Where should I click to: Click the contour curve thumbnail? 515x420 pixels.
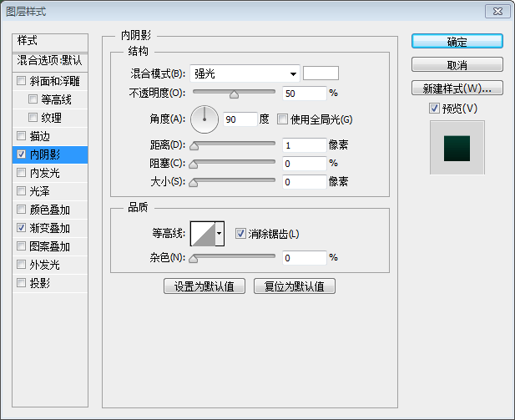(x=203, y=234)
